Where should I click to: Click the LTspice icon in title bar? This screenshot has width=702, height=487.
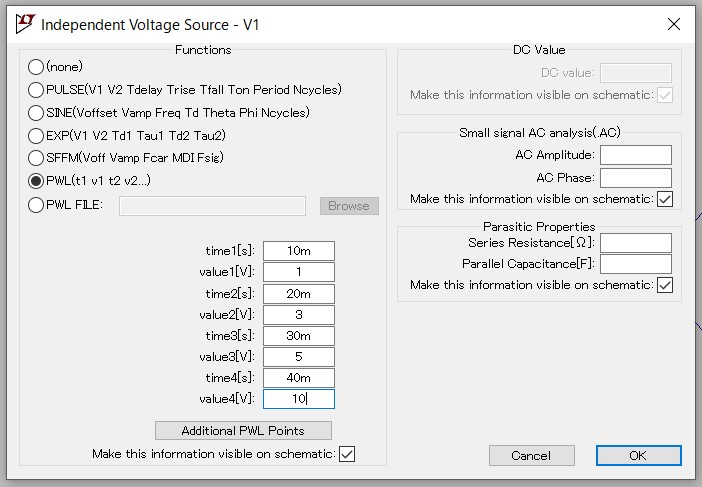coord(25,24)
